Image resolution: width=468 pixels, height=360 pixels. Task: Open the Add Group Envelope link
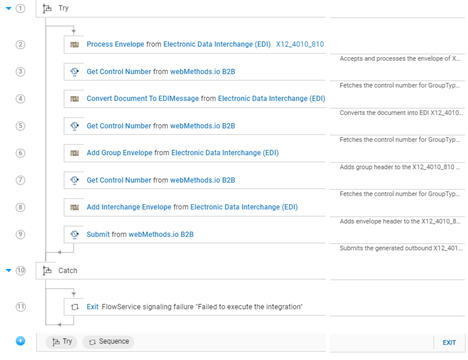119,153
